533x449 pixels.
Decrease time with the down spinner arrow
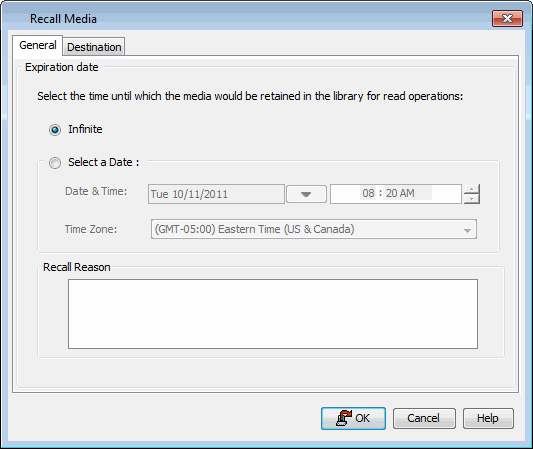point(472,199)
